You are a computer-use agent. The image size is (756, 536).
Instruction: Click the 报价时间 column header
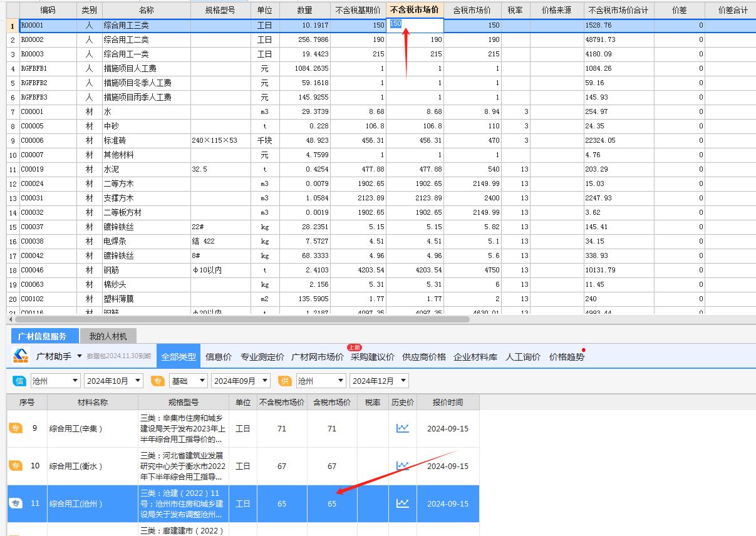448,402
